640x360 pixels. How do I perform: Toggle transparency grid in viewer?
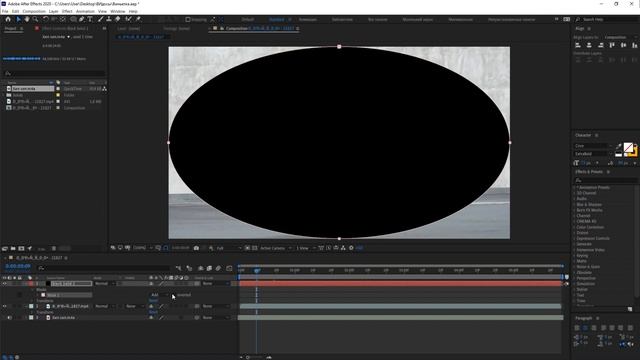click(255, 248)
